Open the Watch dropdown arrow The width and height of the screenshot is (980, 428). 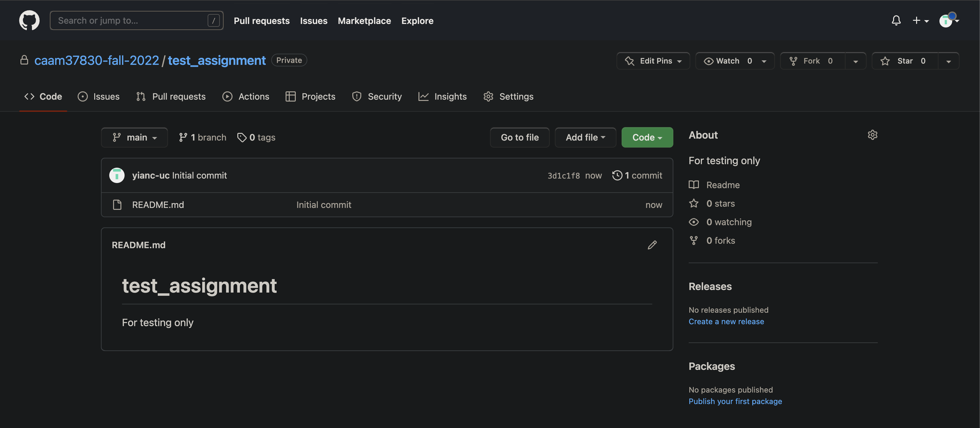765,61
